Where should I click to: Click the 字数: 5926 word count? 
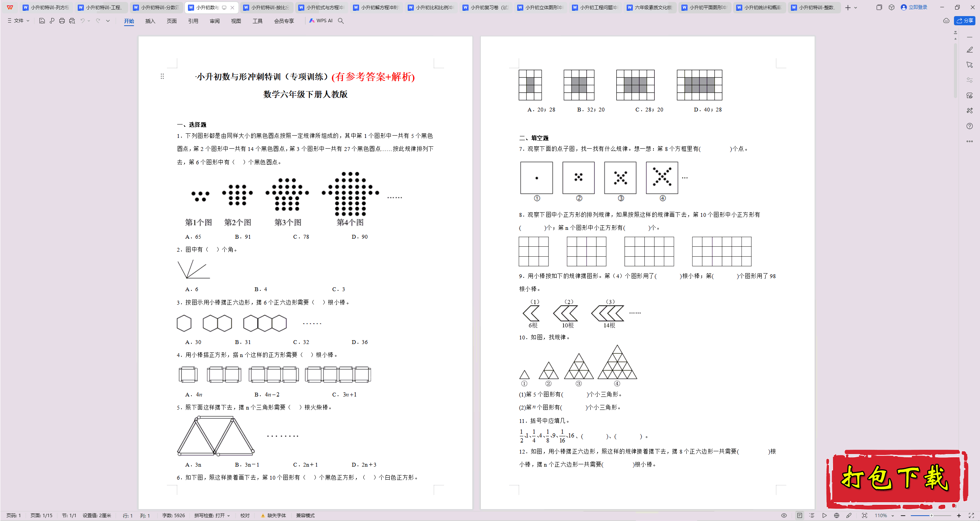pyautogui.click(x=173, y=516)
